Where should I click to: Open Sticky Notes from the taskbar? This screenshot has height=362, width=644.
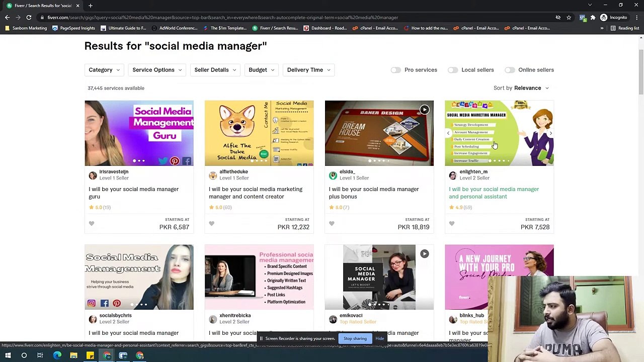click(90, 356)
